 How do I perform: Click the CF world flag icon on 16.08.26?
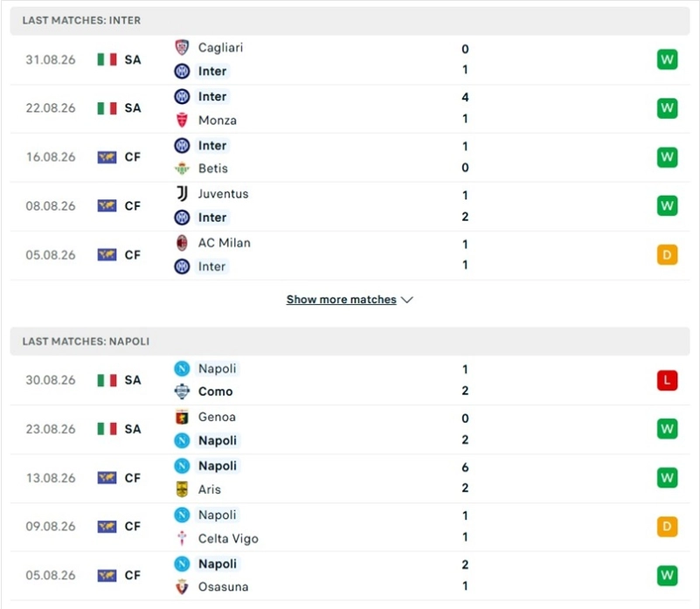click(107, 157)
